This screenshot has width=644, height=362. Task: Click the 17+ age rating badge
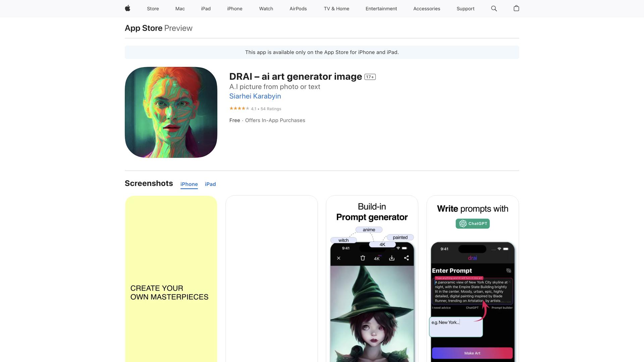370,77
